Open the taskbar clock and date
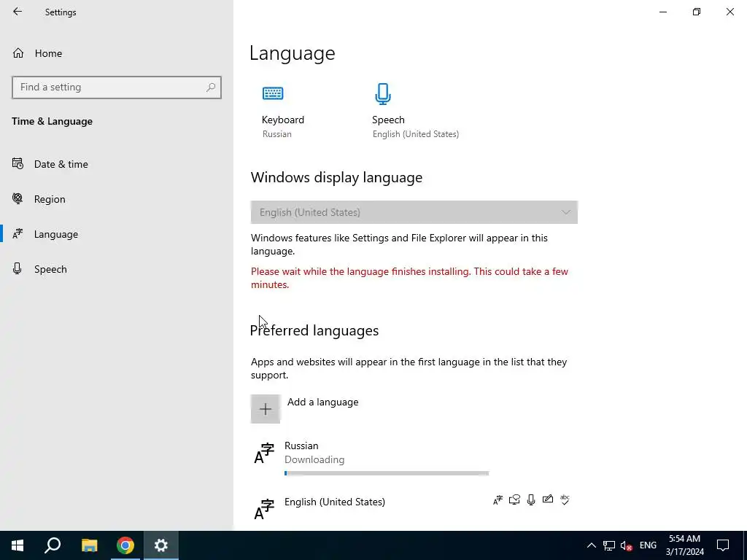 click(684, 545)
